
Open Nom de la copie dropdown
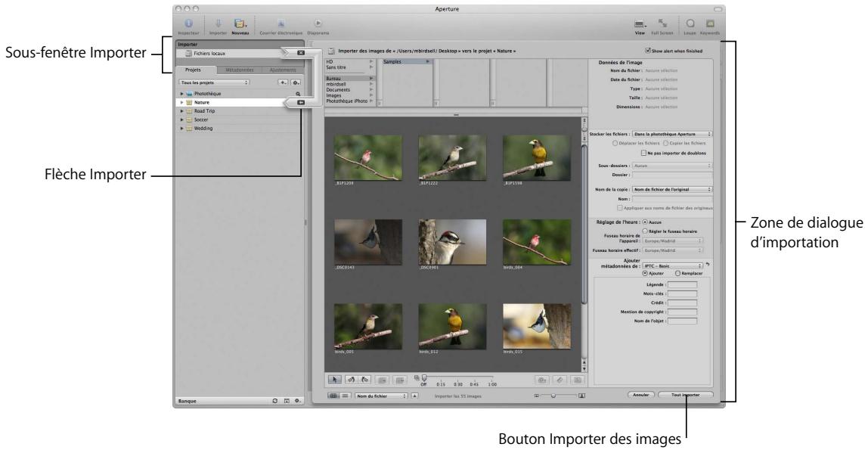672,189
